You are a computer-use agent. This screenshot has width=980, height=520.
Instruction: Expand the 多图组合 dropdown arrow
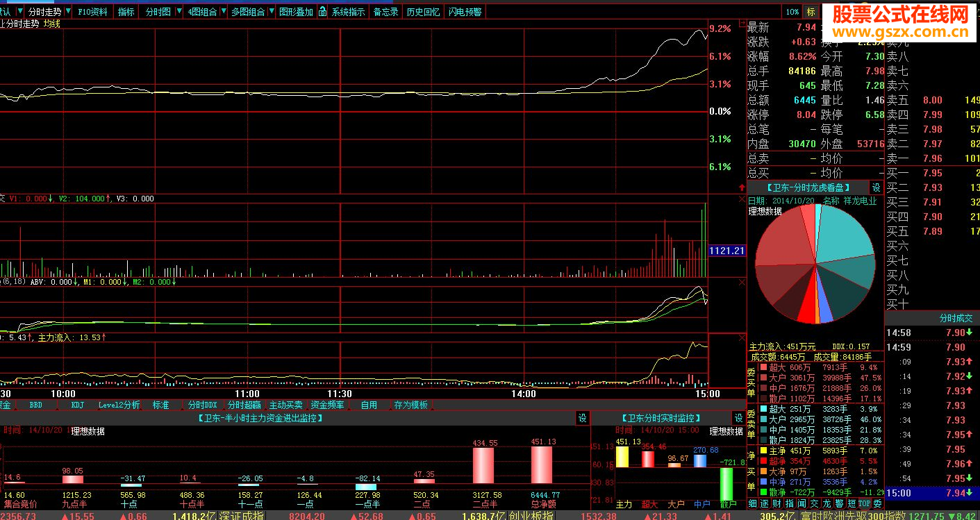[271, 12]
